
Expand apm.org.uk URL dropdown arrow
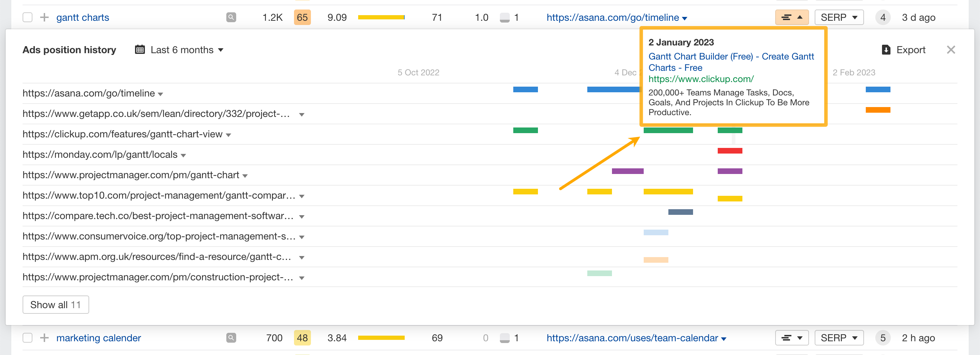coord(302,258)
